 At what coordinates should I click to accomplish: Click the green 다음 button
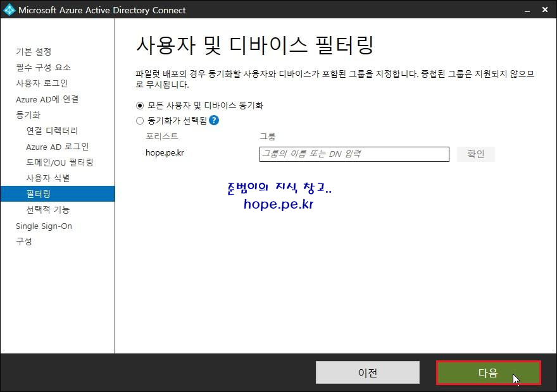click(x=489, y=372)
